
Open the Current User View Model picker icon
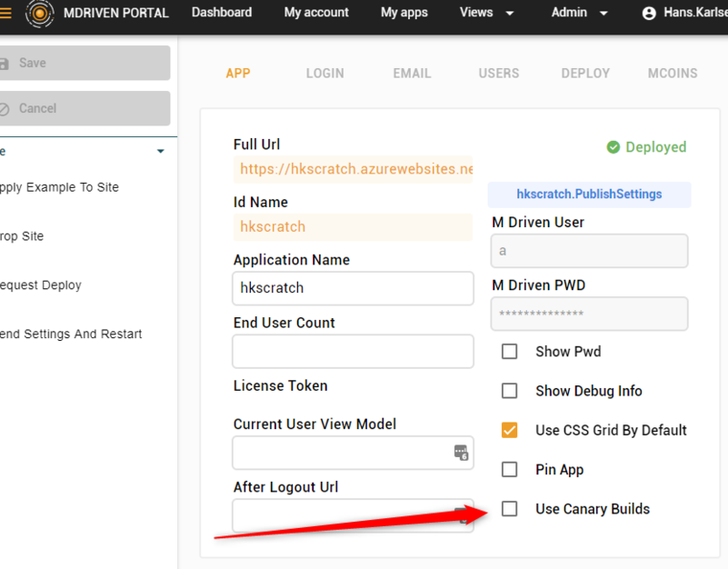[461, 452]
